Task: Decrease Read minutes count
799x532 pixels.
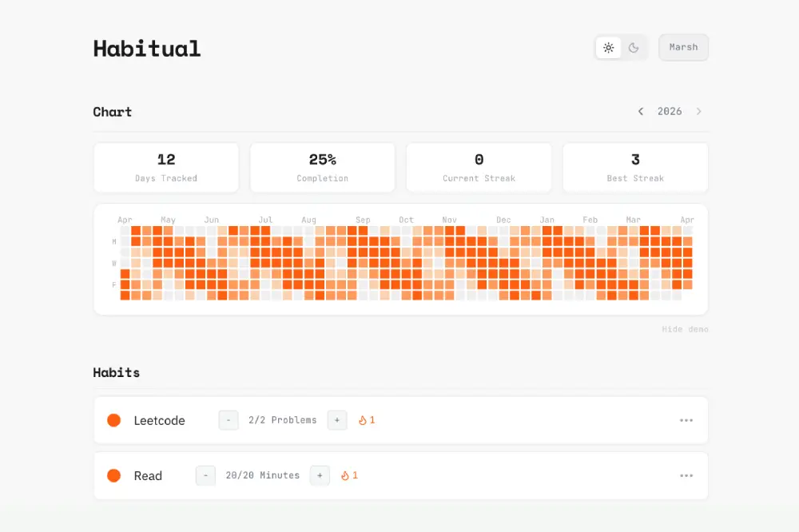Action: click(205, 475)
